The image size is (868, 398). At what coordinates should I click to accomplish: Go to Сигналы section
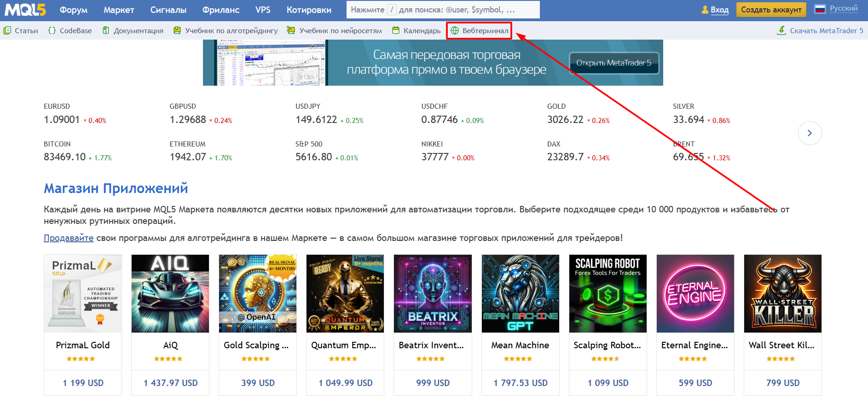168,10
